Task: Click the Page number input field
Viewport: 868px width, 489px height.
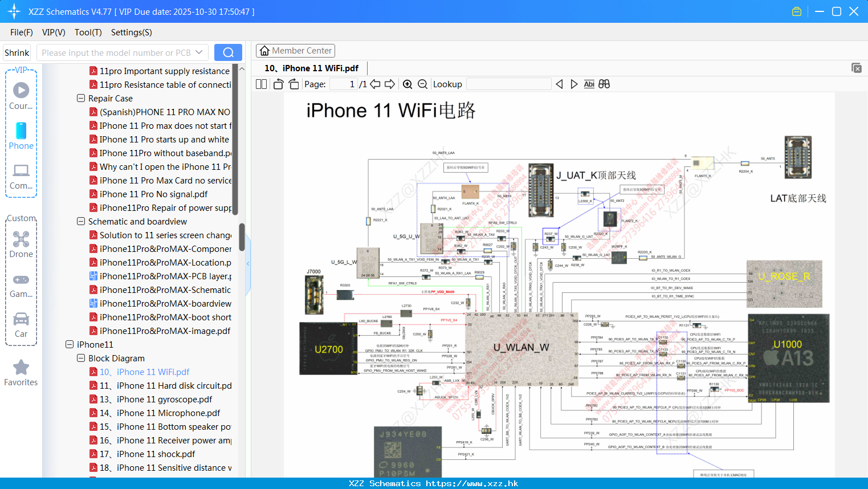Action: [344, 84]
